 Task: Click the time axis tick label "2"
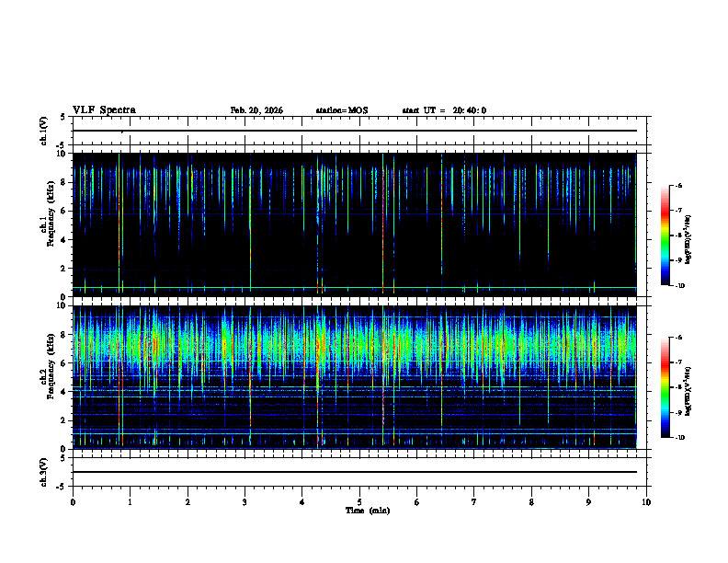tap(188, 502)
